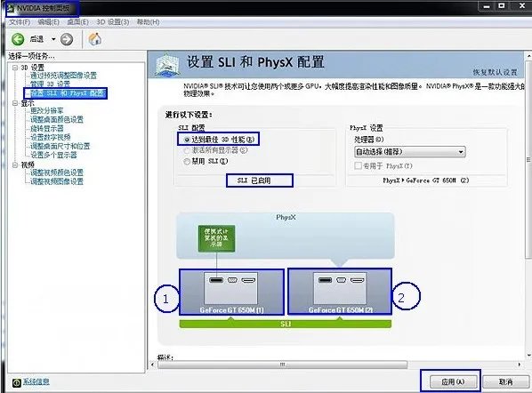
Task: Open the 桌面(E) menu
Action: tap(77, 22)
